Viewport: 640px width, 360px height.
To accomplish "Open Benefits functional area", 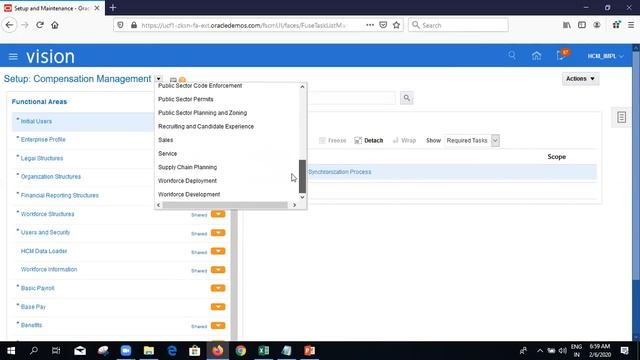I will tap(31, 325).
